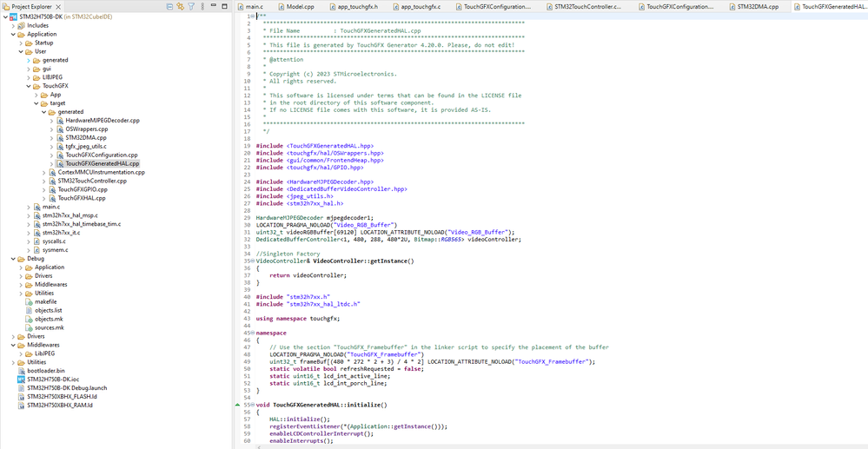Expand the Middlewares folder under Debug
The height and width of the screenshot is (449, 868).
pos(21,285)
